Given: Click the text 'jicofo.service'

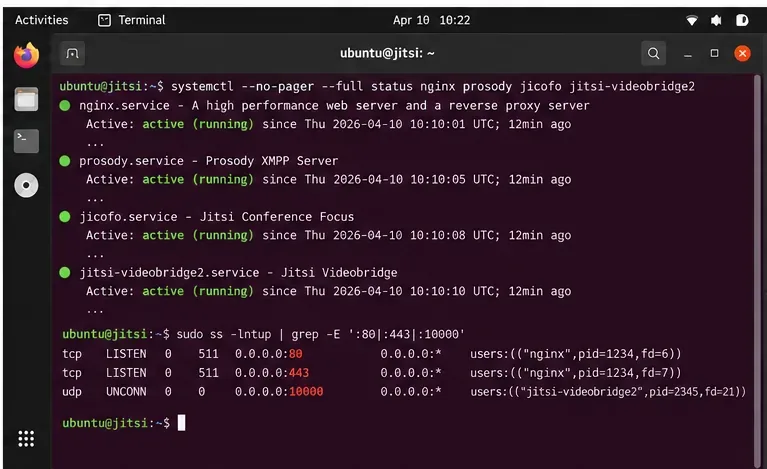Looking at the screenshot, I should (x=129, y=217).
